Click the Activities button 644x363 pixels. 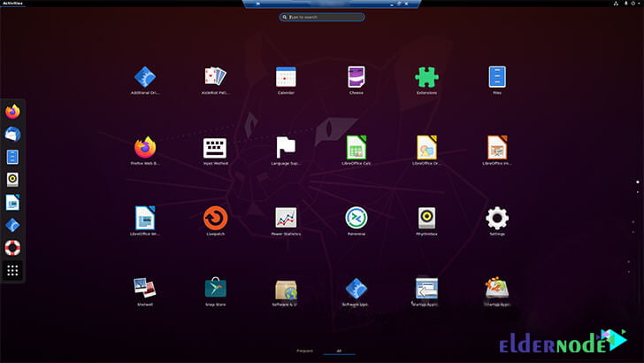(12, 3)
